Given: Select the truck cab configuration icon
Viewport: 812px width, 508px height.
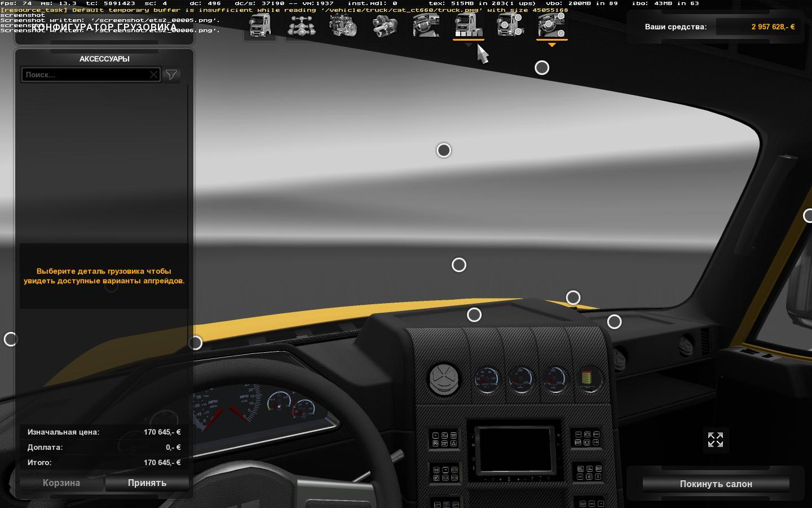Looking at the screenshot, I should tap(260, 26).
